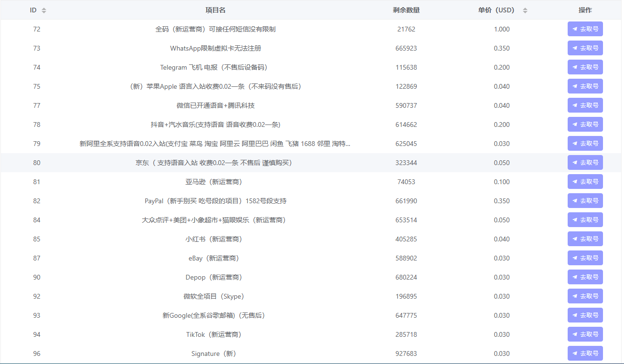
Task: Click remaining quantity 21762
Action: point(406,29)
